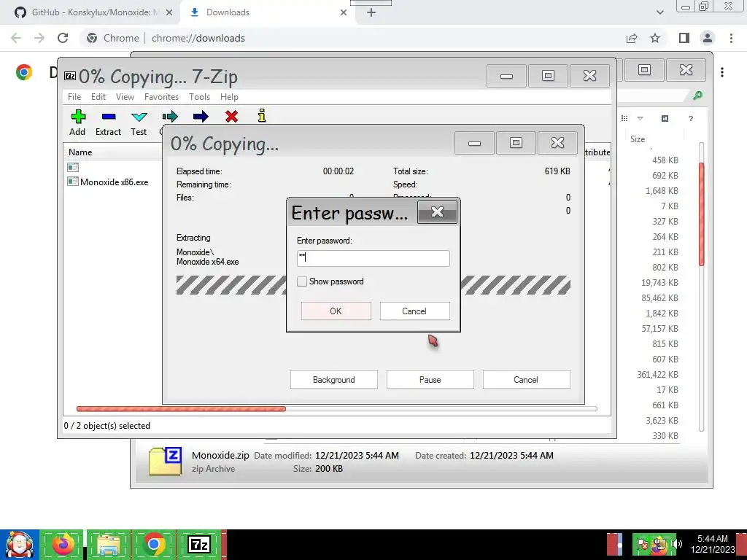
Task: Switch to the GitHub Monoxide tab
Action: 90,12
